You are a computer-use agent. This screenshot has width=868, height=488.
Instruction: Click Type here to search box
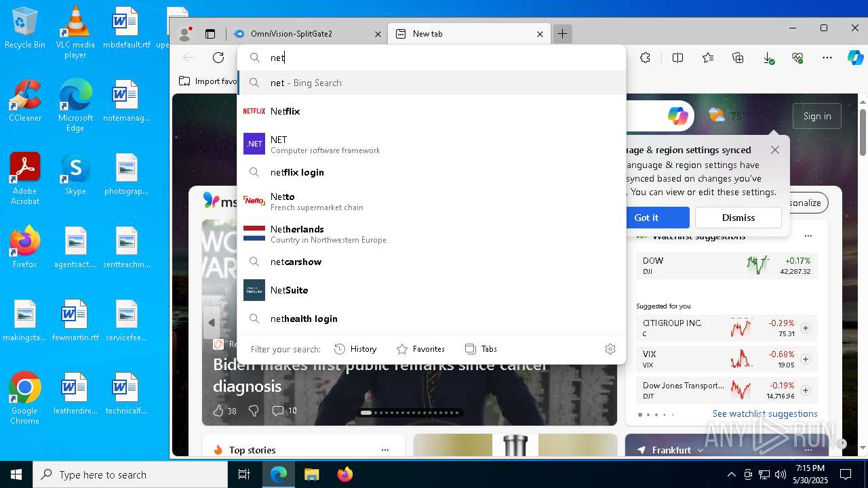click(x=130, y=474)
